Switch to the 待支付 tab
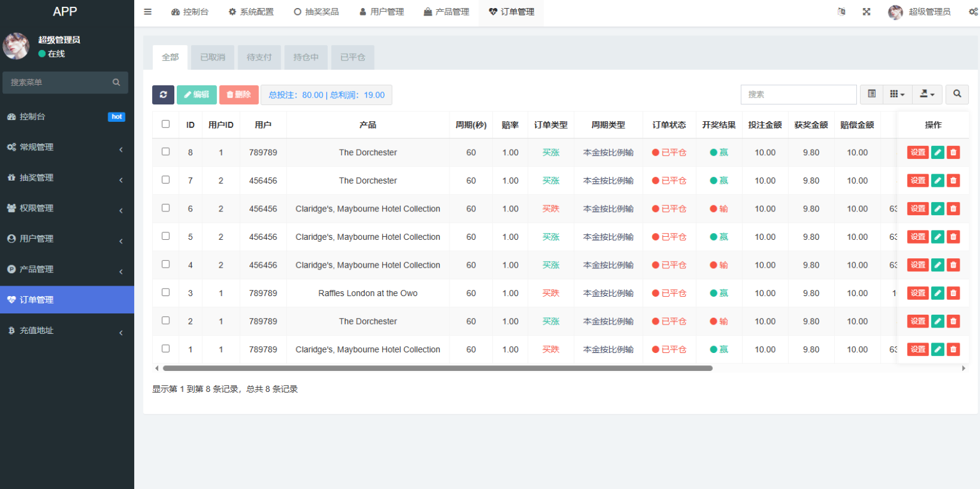The height and width of the screenshot is (489, 980). tap(259, 57)
